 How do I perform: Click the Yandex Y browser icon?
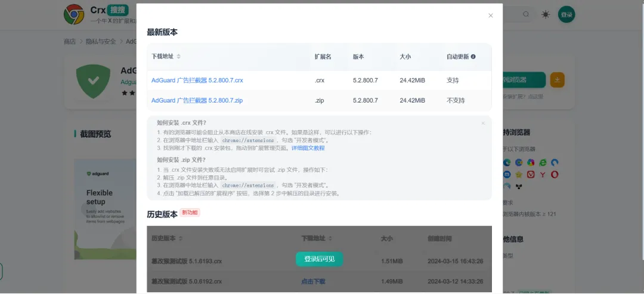pos(543,175)
